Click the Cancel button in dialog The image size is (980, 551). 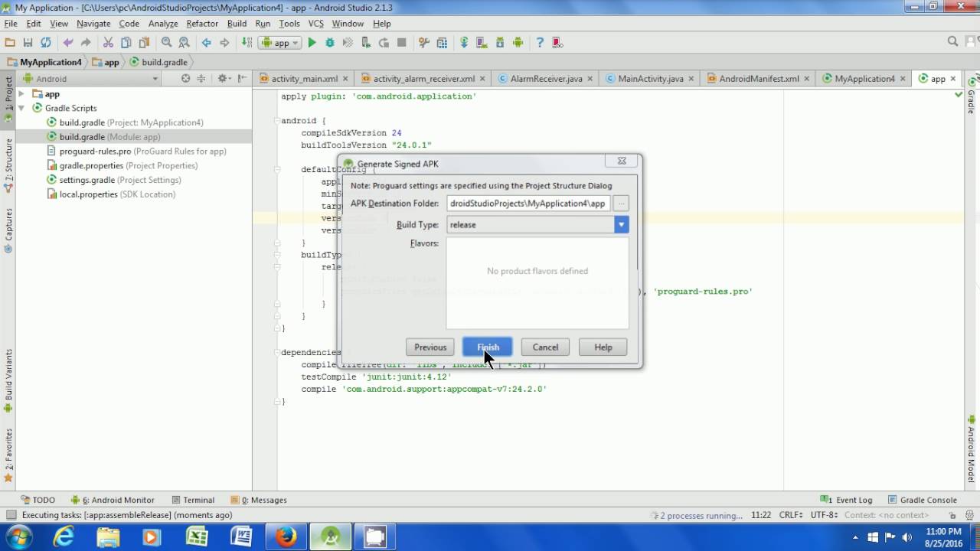(x=545, y=347)
